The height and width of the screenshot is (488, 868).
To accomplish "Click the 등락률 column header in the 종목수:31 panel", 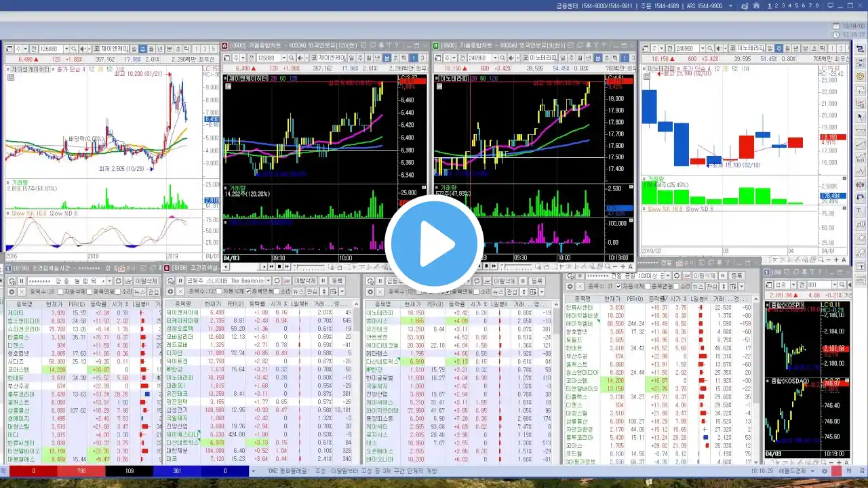I will point(658,299).
